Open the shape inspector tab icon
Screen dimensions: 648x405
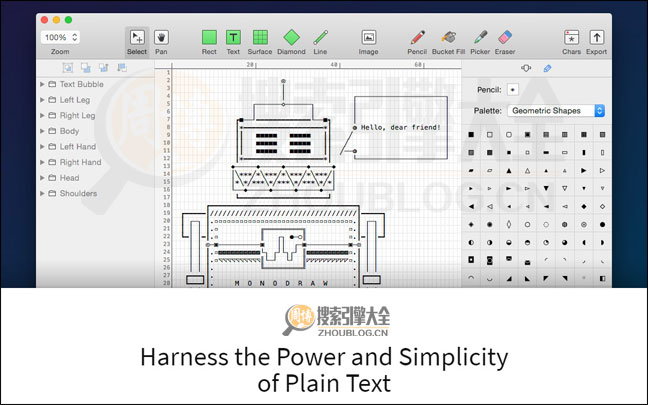point(526,68)
